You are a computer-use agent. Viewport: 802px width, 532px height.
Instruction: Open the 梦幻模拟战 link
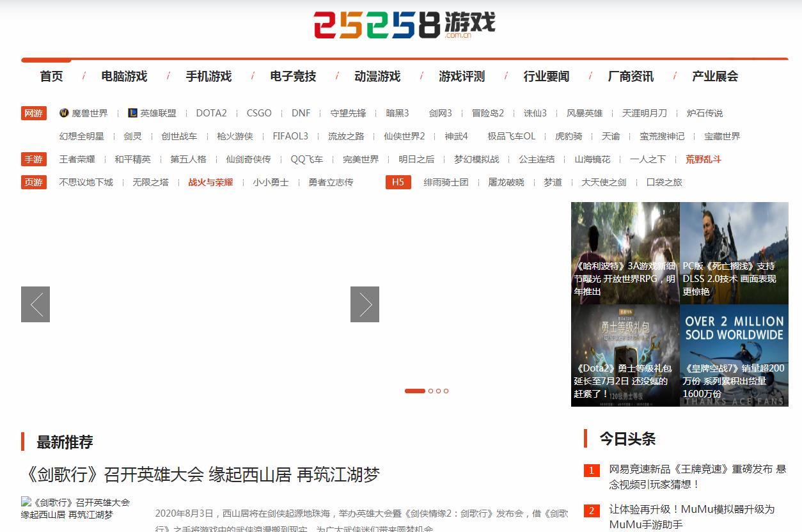(x=476, y=159)
